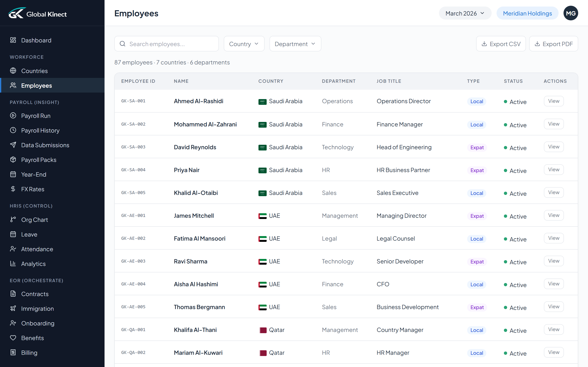Click Export PDF button
588x367 pixels.
click(x=553, y=44)
